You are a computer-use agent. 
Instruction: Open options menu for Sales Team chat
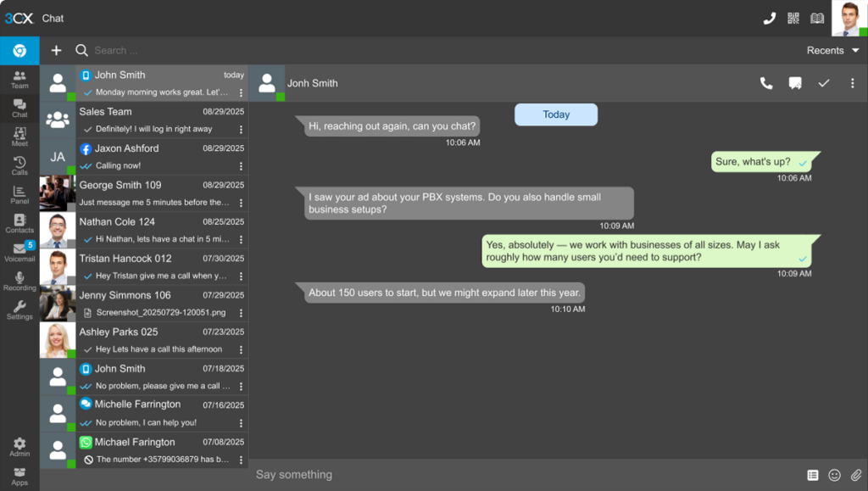241,130
